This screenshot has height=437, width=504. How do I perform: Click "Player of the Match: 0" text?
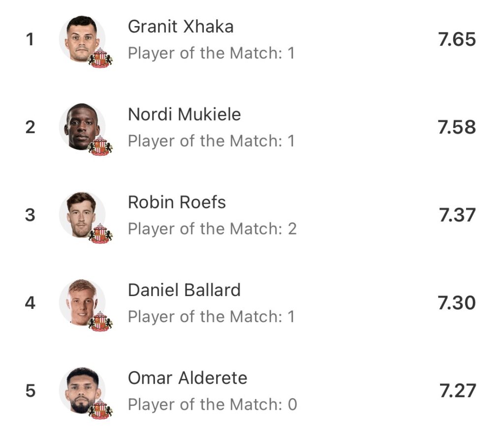[x=212, y=404]
